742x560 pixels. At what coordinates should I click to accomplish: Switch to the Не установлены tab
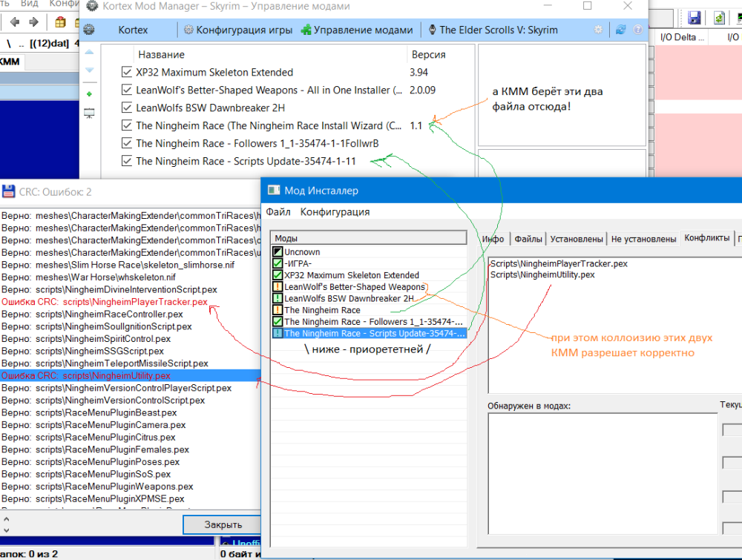(643, 239)
